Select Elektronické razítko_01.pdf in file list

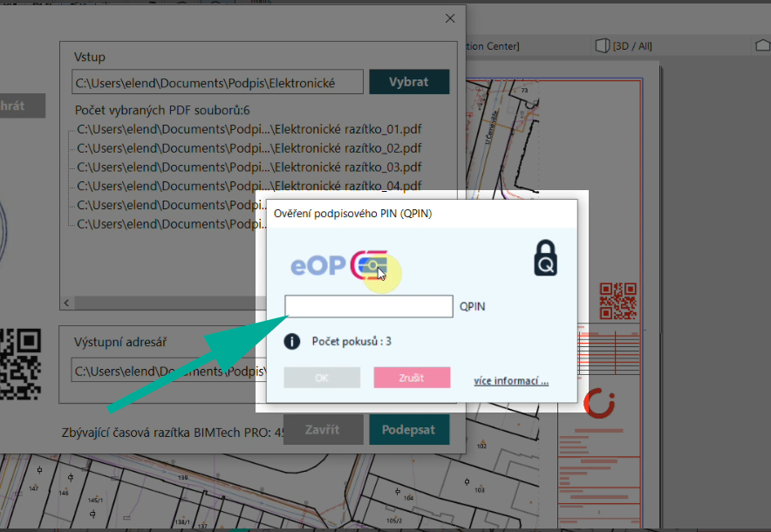tap(249, 129)
